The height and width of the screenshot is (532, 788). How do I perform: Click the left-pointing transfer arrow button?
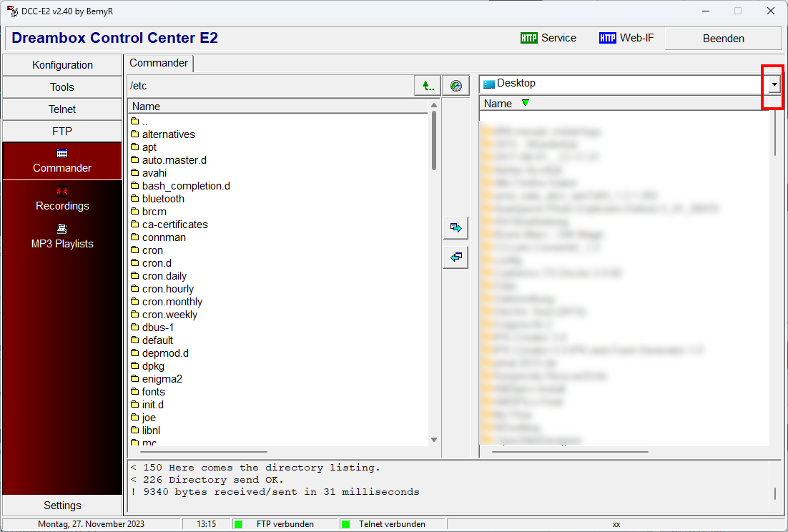(x=455, y=257)
